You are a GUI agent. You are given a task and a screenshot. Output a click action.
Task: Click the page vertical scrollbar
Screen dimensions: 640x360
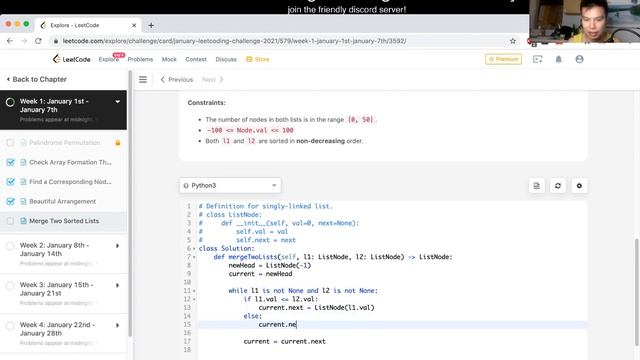(636, 292)
